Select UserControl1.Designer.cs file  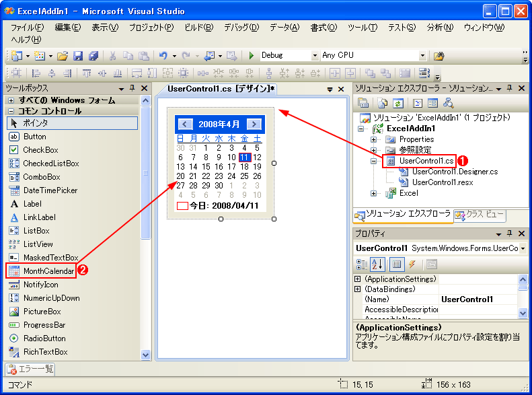(455, 172)
